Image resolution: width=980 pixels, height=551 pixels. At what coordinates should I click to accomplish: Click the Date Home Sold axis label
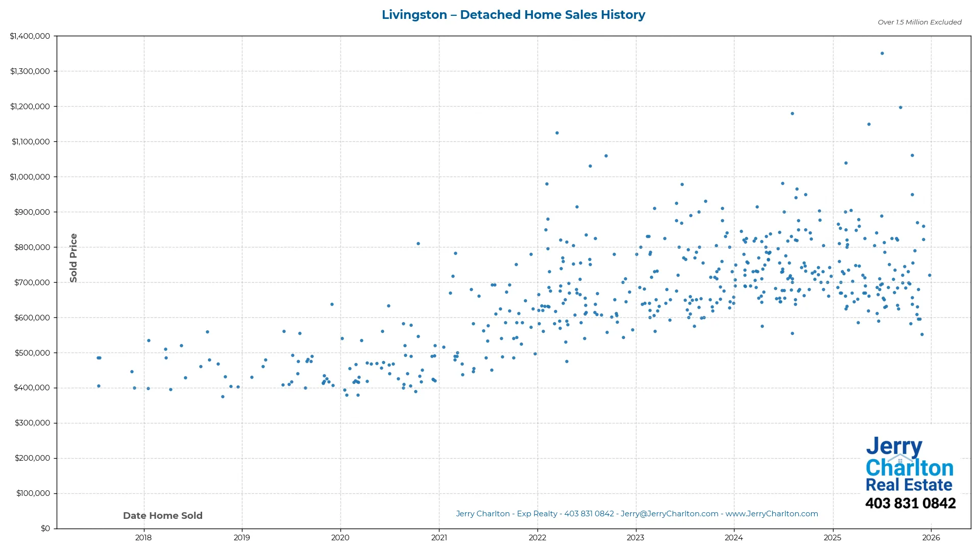162,515
